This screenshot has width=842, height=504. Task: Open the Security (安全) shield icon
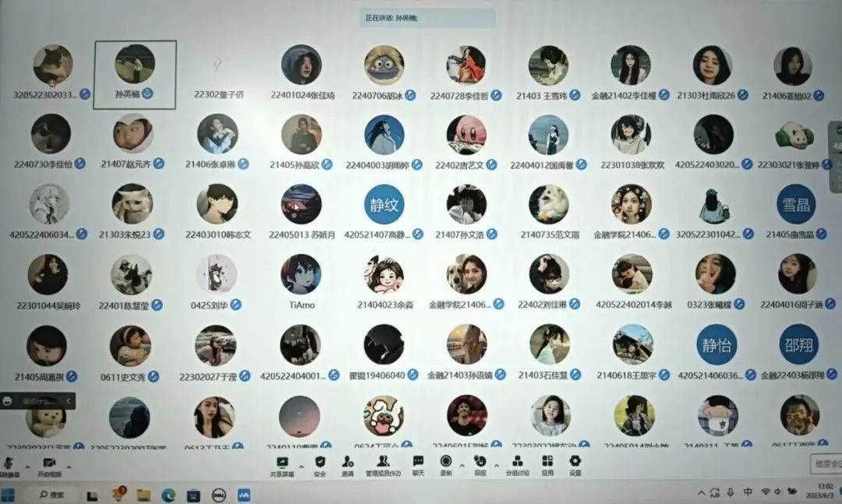coord(320,463)
